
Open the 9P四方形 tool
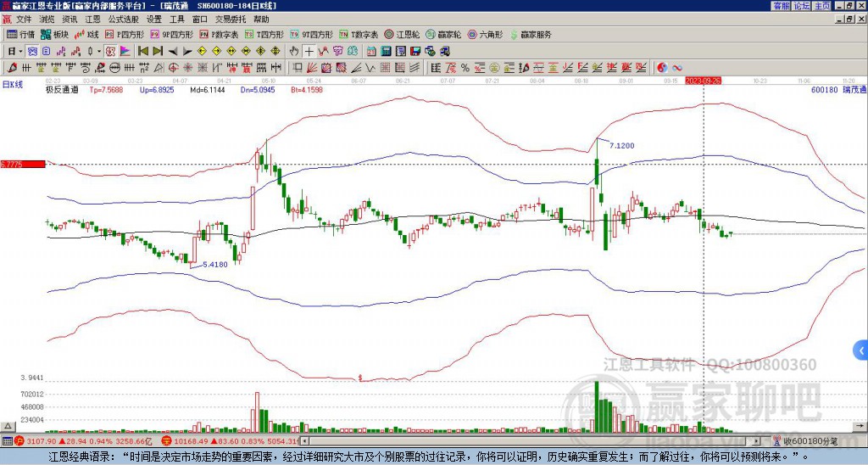pyautogui.click(x=171, y=34)
